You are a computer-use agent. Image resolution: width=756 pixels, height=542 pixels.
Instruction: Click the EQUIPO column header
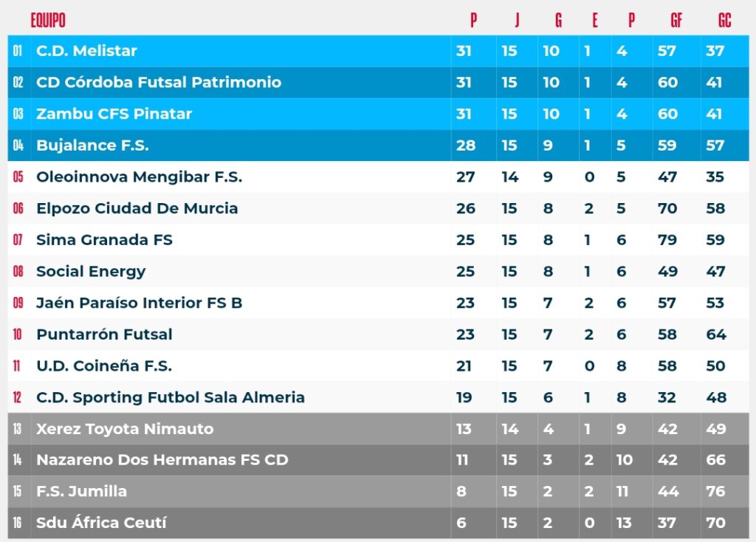click(x=48, y=20)
